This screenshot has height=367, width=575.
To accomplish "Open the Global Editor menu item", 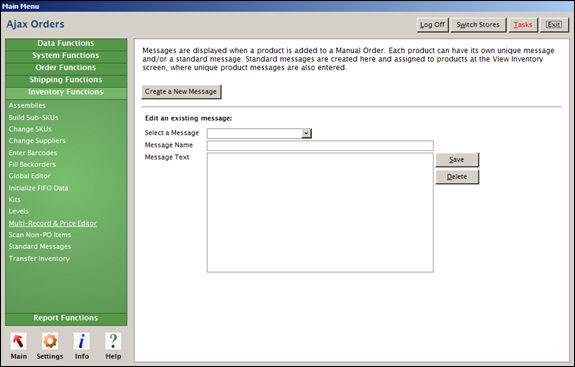I will 30,176.
